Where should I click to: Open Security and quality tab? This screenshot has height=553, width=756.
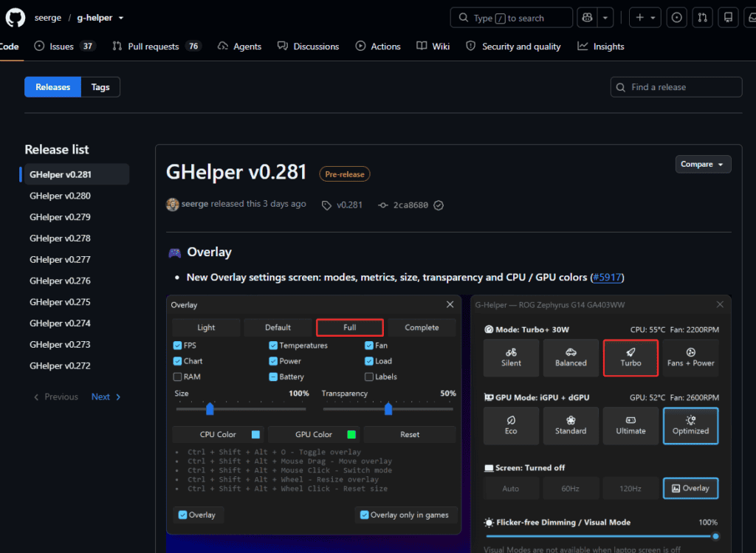pyautogui.click(x=514, y=47)
